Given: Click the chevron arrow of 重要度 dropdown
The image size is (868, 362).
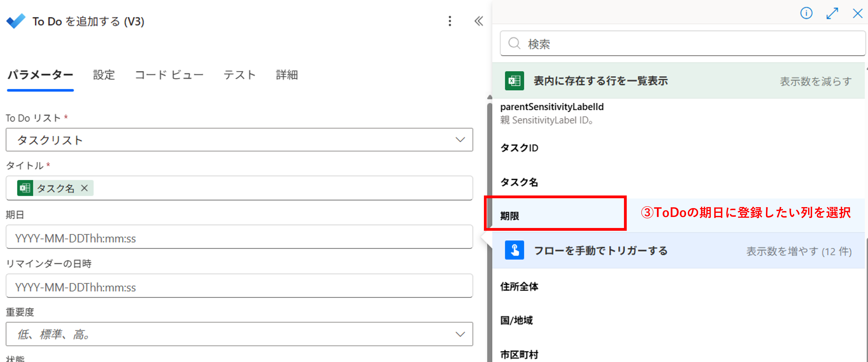Looking at the screenshot, I should click(x=460, y=334).
